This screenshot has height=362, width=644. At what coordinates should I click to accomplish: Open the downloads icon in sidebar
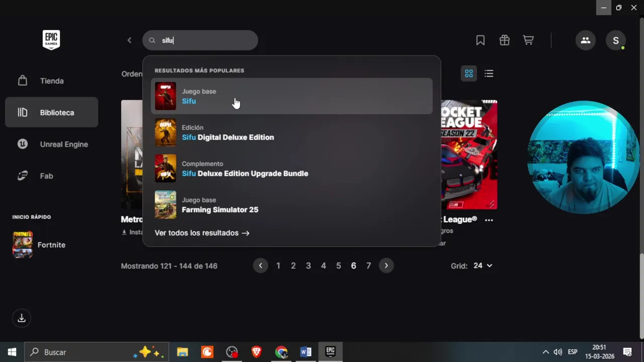22,318
